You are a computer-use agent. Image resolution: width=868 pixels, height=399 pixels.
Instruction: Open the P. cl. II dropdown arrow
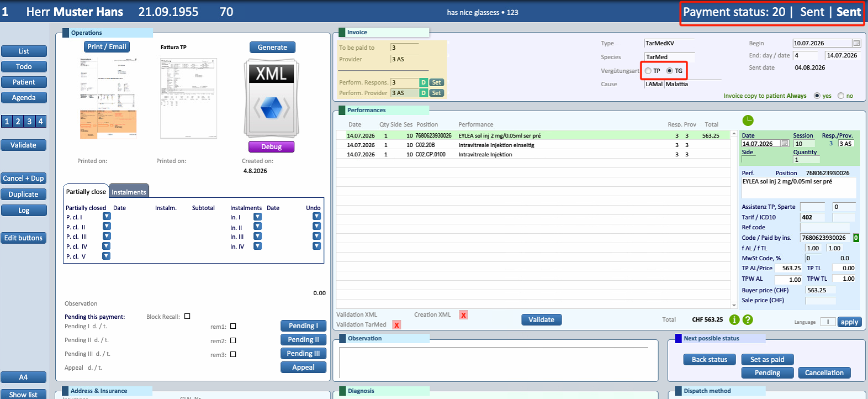coord(107,227)
